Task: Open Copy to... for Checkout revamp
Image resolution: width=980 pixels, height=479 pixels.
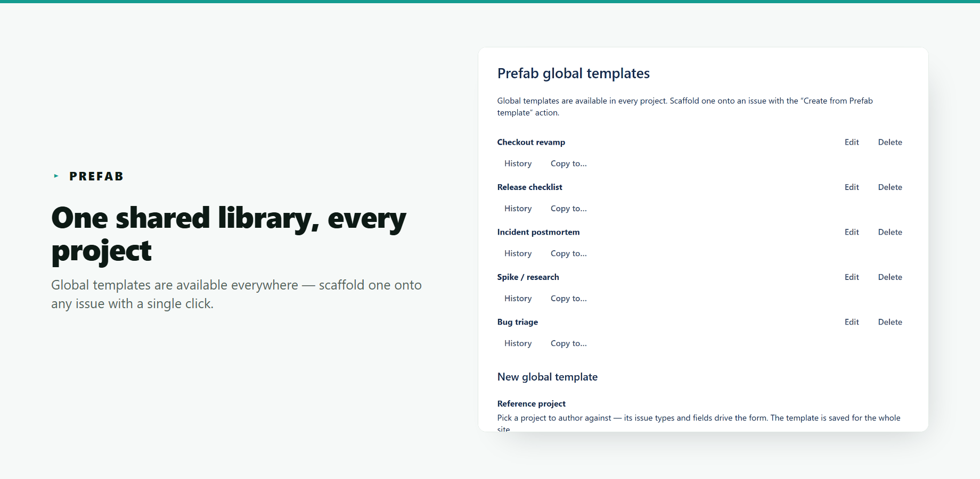Action: tap(568, 163)
